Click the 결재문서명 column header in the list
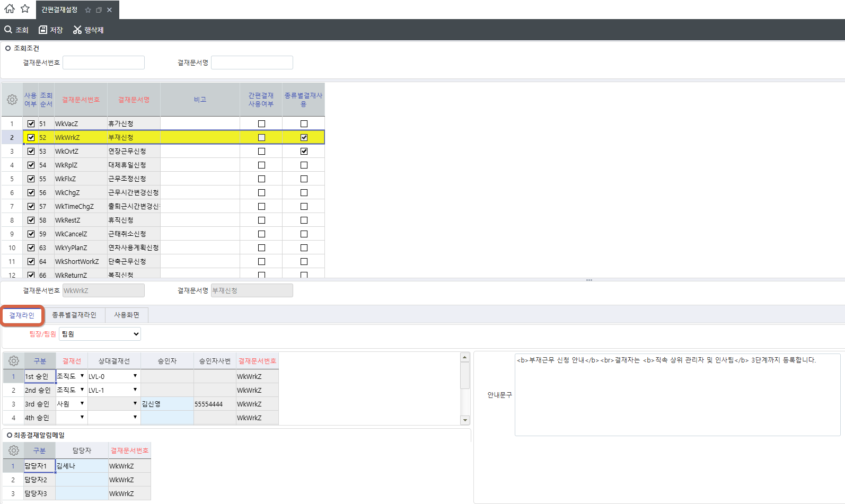Screen dimensions: 845x504 coord(134,100)
